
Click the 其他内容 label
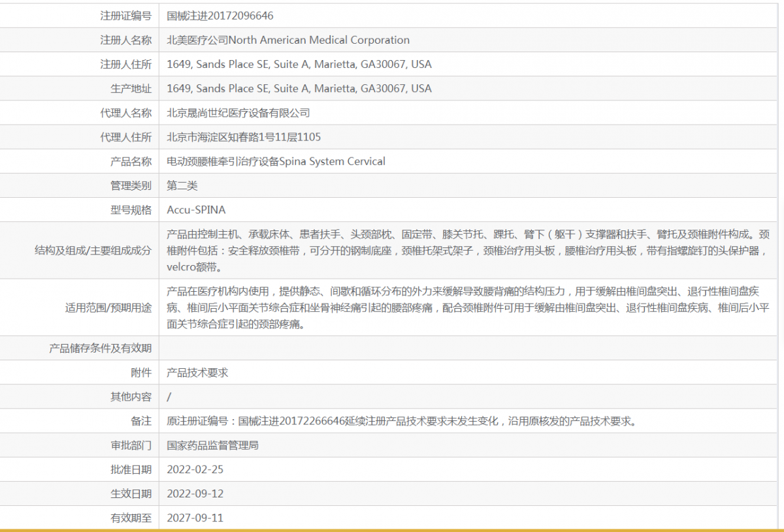click(x=131, y=397)
